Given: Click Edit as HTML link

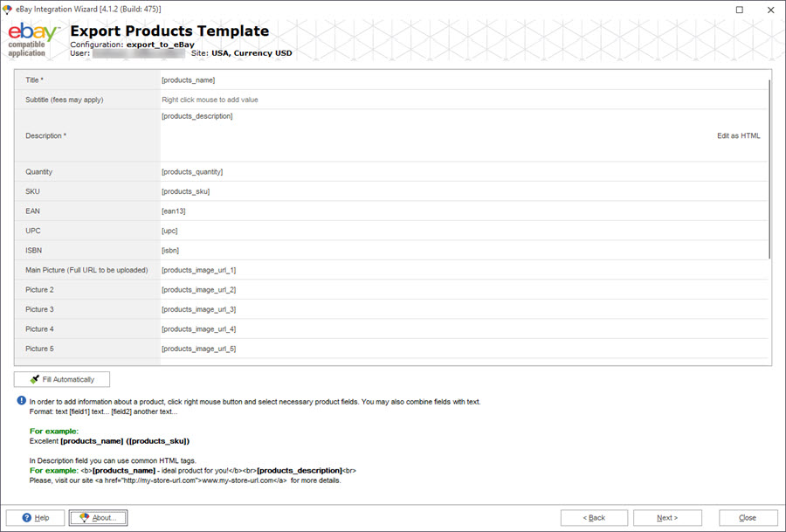Looking at the screenshot, I should coord(738,136).
